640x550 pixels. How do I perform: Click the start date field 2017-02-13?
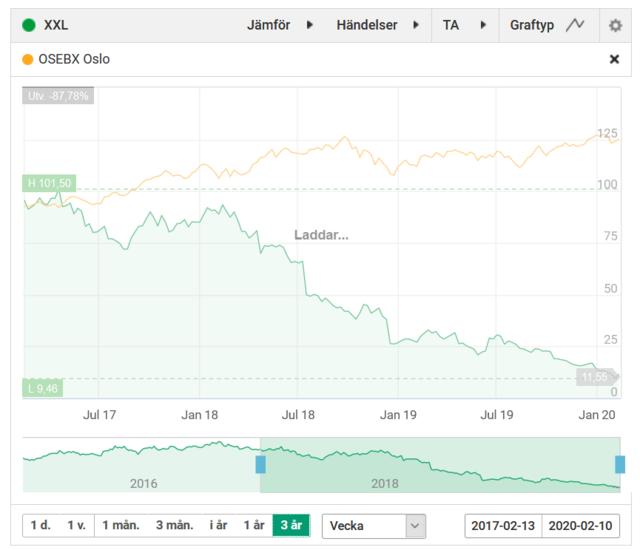[503, 525]
